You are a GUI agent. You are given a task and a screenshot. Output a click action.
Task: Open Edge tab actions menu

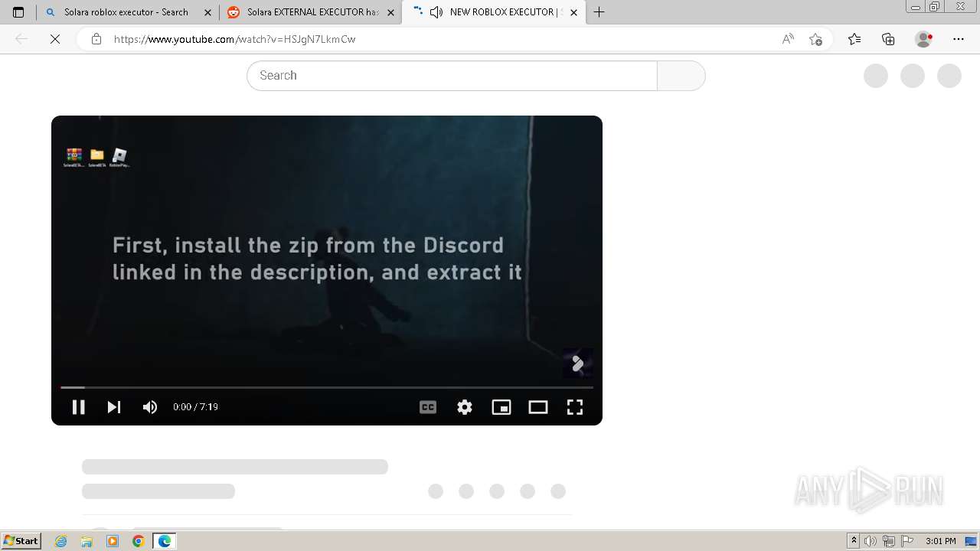18,12
